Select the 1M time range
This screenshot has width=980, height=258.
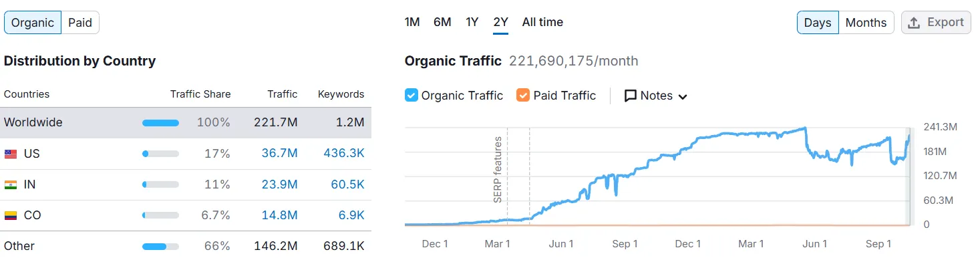pos(412,22)
